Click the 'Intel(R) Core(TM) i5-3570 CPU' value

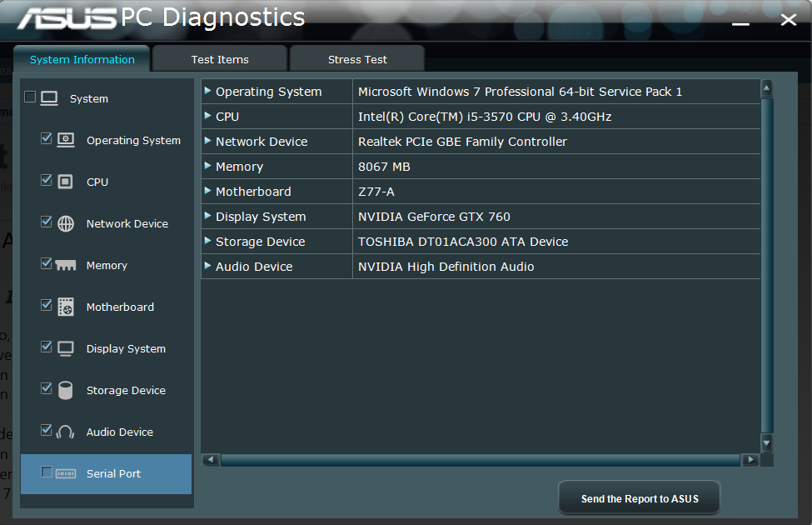pyautogui.click(x=485, y=117)
